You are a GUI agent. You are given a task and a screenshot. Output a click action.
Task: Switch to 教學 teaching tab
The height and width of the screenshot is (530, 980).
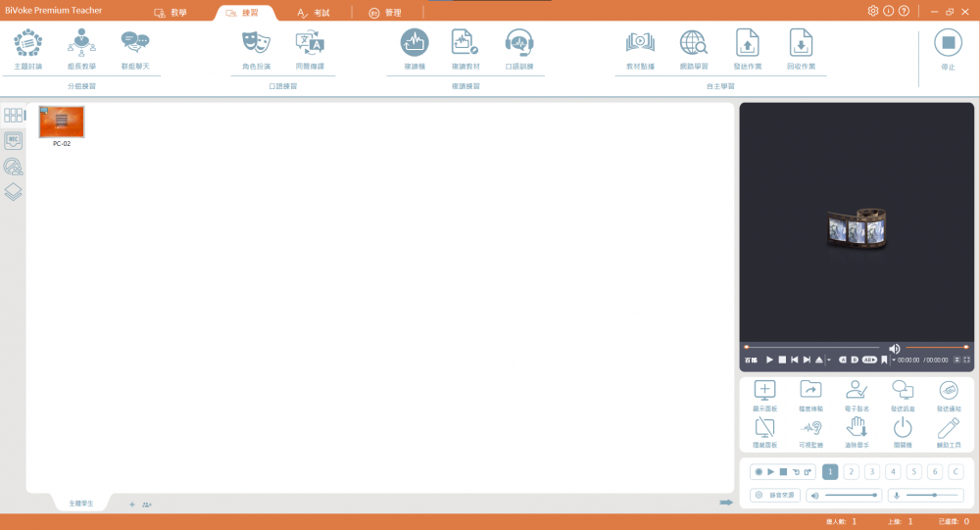171,13
